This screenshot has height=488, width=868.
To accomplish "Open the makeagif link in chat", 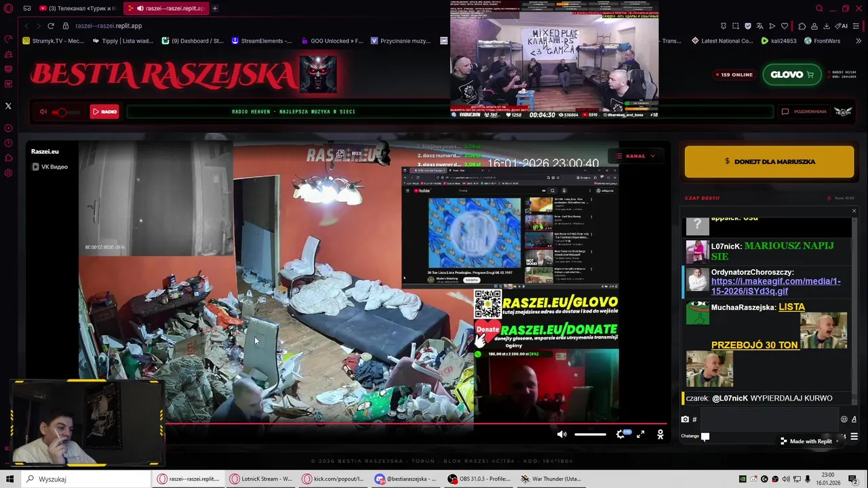I will 776,286.
